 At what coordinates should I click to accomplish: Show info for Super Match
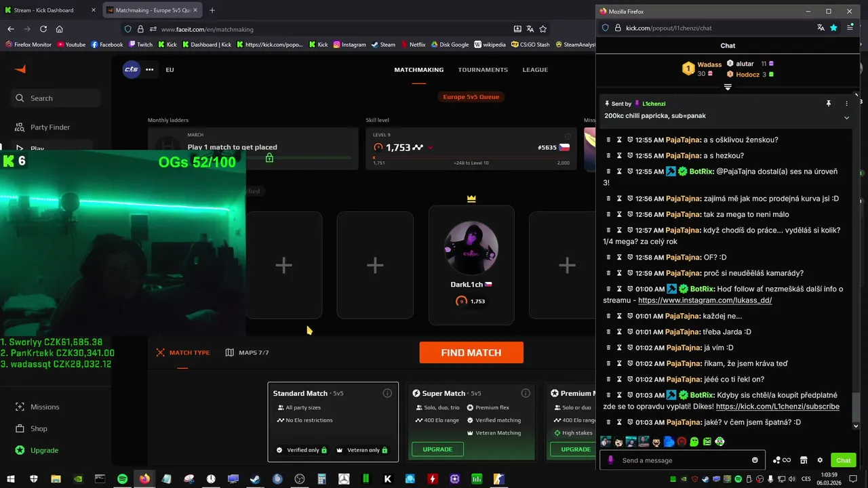click(x=526, y=393)
